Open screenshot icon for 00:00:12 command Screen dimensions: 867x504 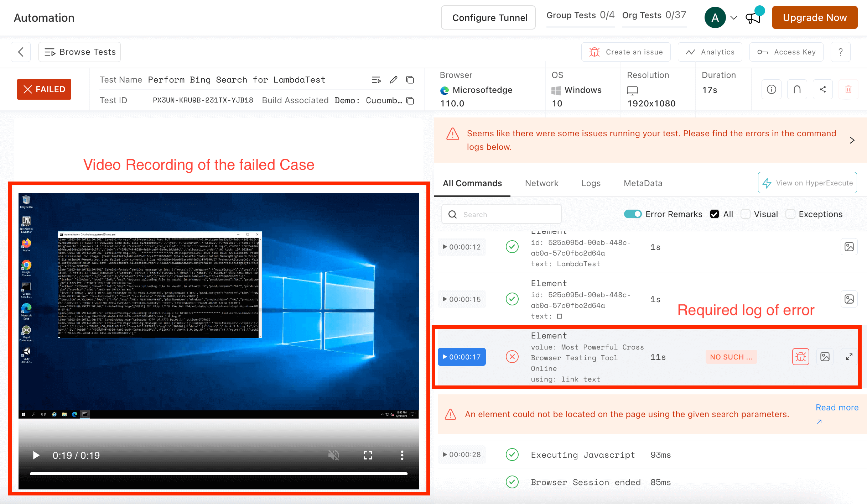click(x=849, y=247)
